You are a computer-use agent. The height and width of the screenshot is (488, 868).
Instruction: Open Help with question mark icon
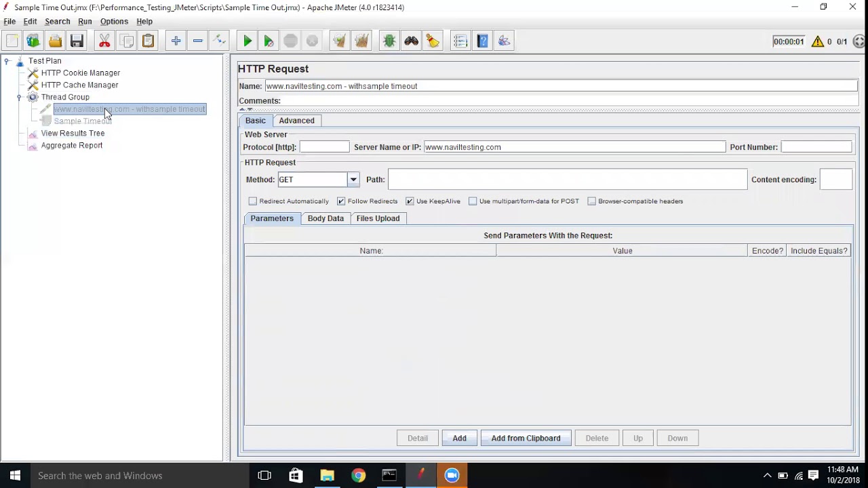482,41
